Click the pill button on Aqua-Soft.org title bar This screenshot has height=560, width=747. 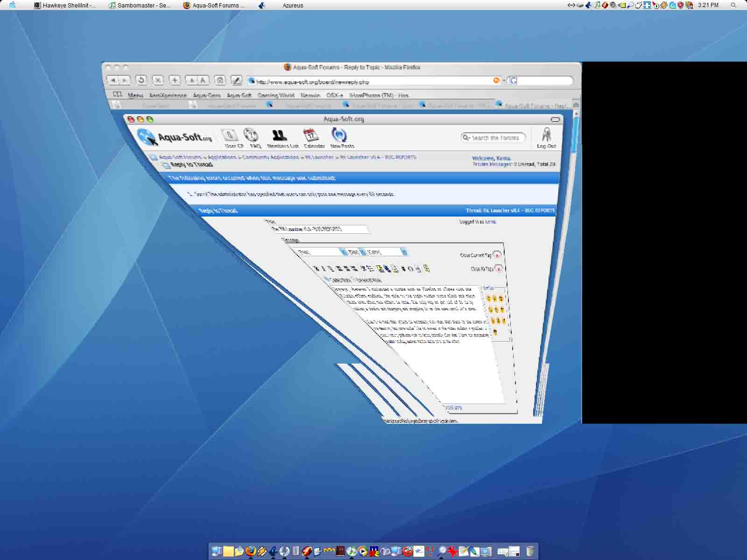tap(555, 119)
